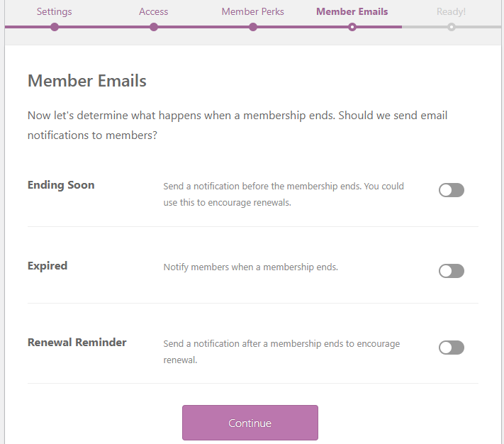
Task: Turn on the Expired email toggle
Action: 452,271
